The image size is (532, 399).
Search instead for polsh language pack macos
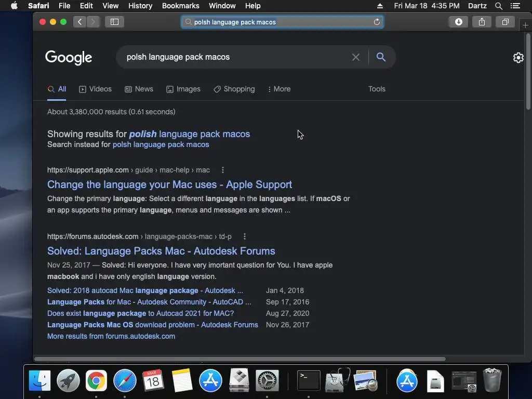coord(161,144)
